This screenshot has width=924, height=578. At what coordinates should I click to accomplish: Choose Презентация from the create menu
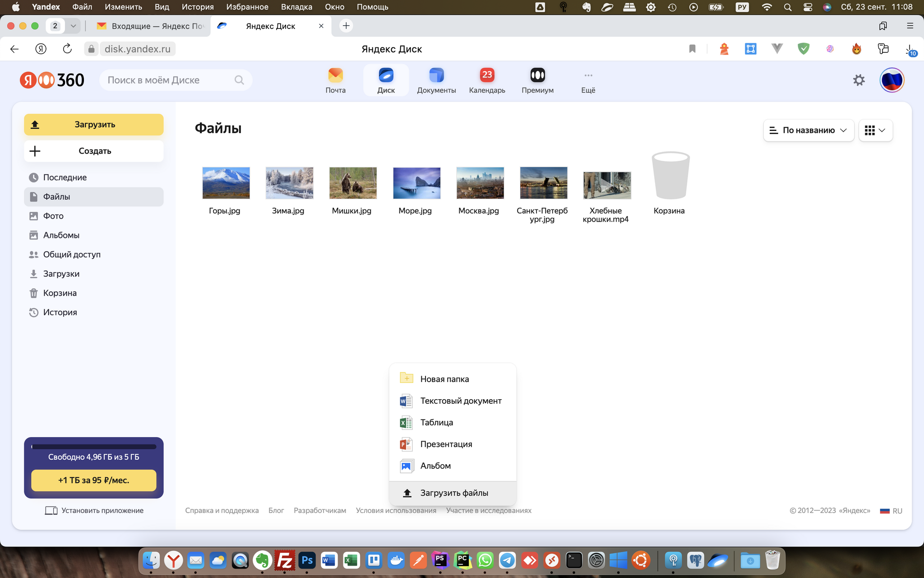click(453, 444)
